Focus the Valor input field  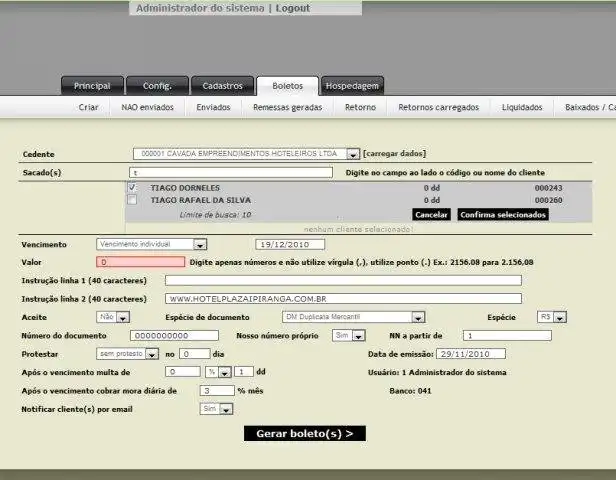click(141, 262)
